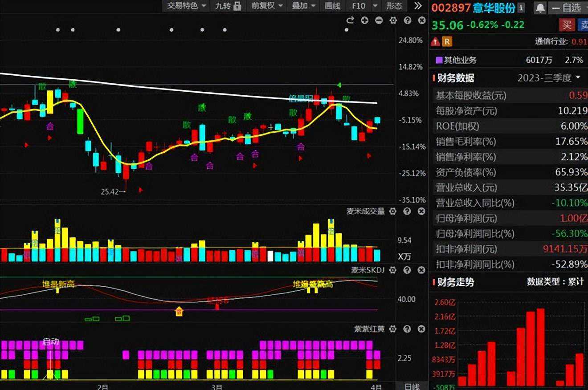
Task: Expand more toolbar options with double chevron
Action: pos(417,6)
